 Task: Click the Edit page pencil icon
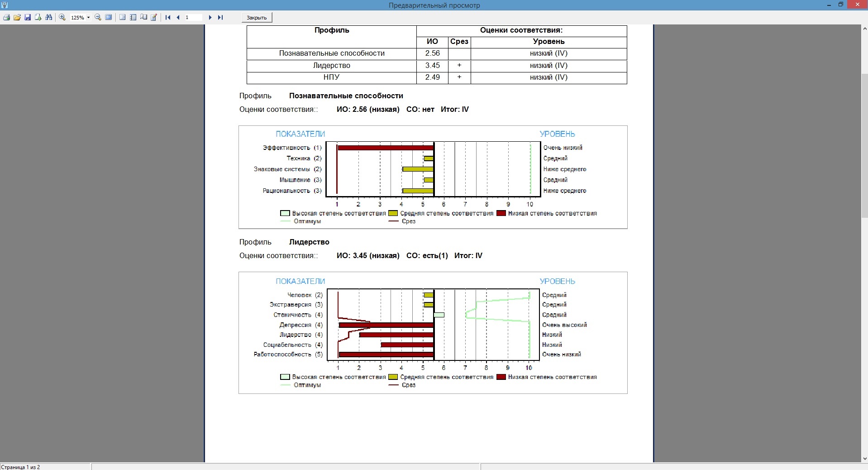click(x=154, y=17)
